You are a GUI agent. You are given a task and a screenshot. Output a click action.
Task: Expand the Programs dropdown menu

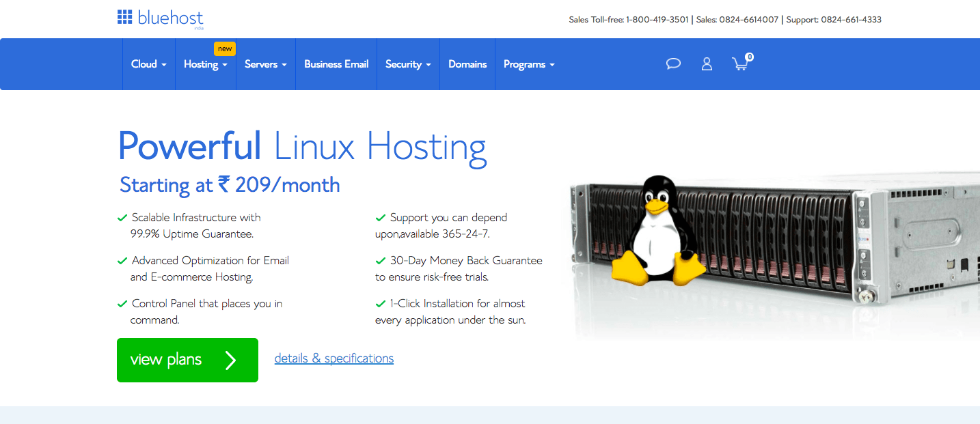tap(529, 64)
